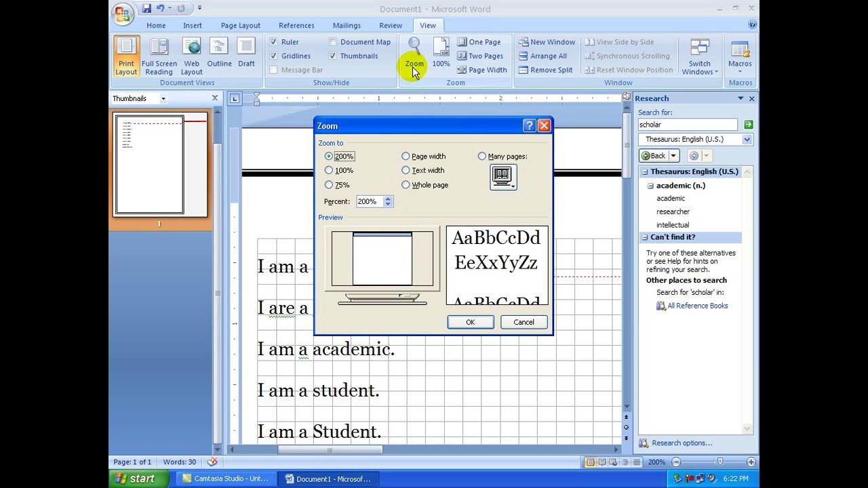Open the Page Layout ribbon tab
This screenshot has width=868, height=488.
[241, 26]
